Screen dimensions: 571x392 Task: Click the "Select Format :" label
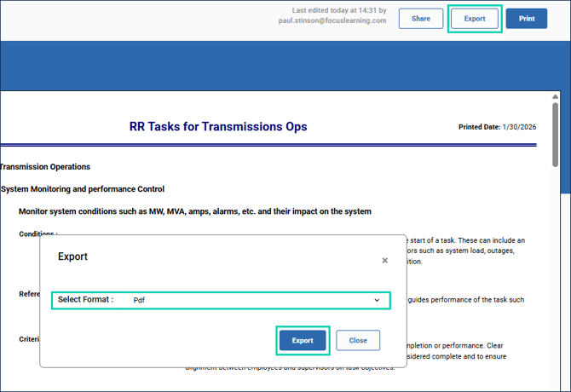point(85,300)
